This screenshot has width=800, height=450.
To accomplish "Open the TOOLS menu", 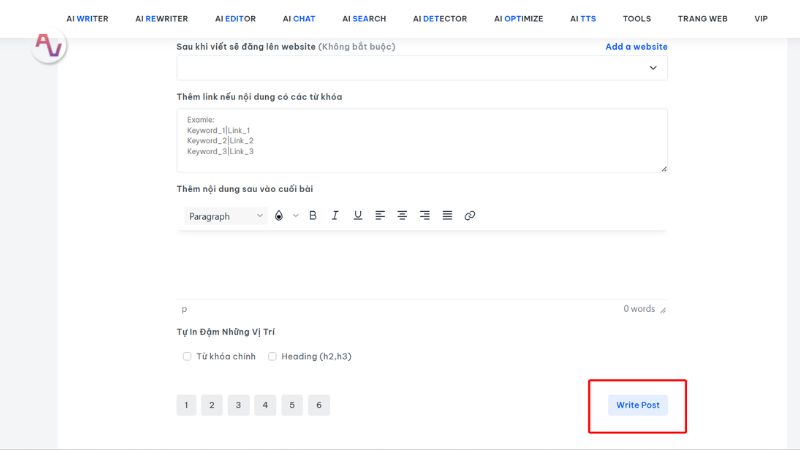I will tap(637, 19).
